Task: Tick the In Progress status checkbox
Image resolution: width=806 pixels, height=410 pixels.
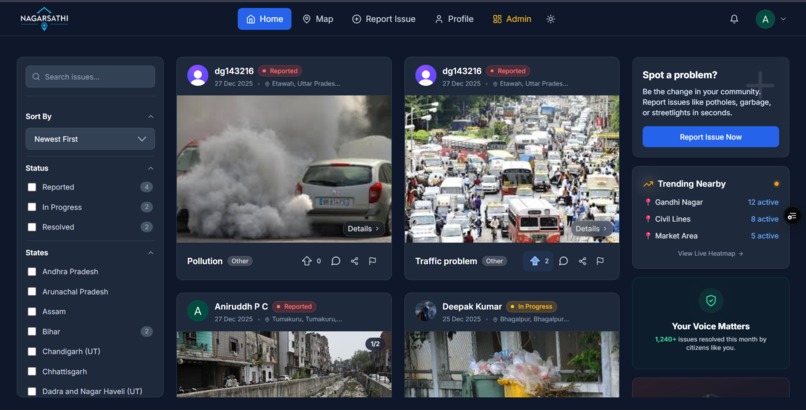Action: point(32,207)
